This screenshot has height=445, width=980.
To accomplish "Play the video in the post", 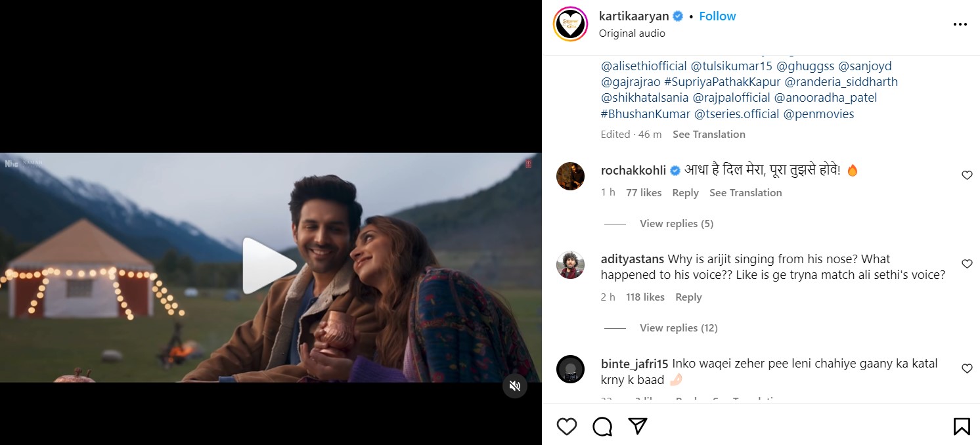I will (270, 266).
